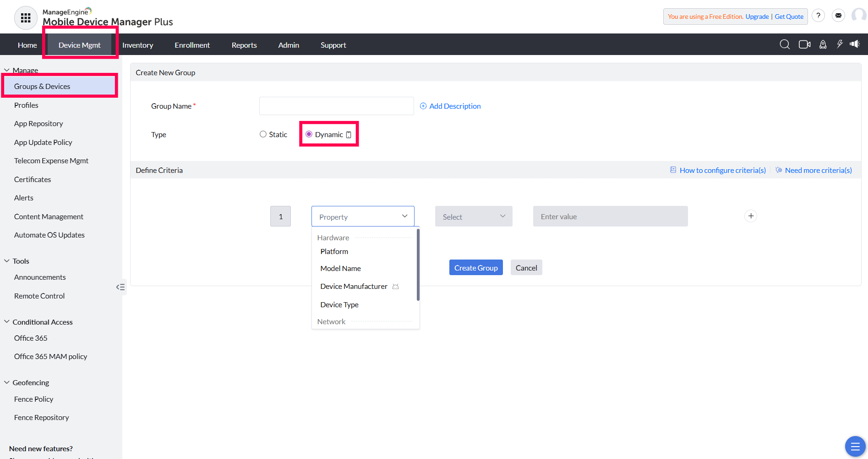Open How to configure criteria(s) link
The width and height of the screenshot is (868, 459).
point(718,170)
